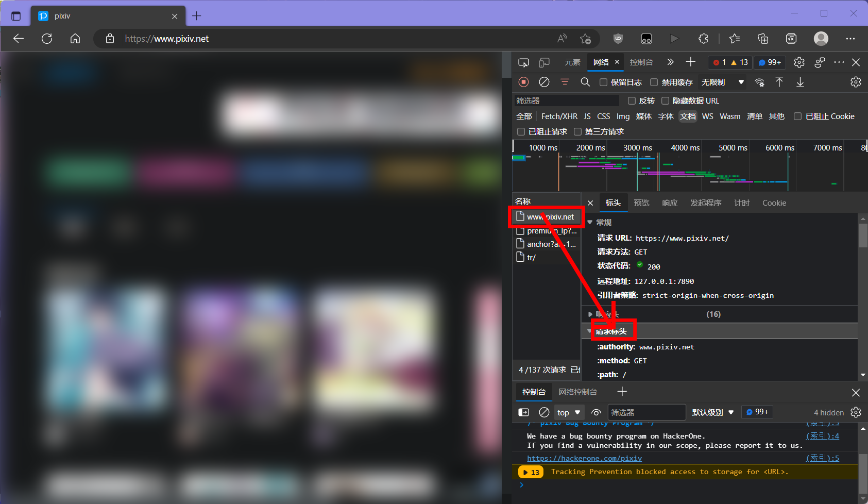This screenshot has height=504, width=868.
Task: View site information lock icon
Action: tap(110, 39)
